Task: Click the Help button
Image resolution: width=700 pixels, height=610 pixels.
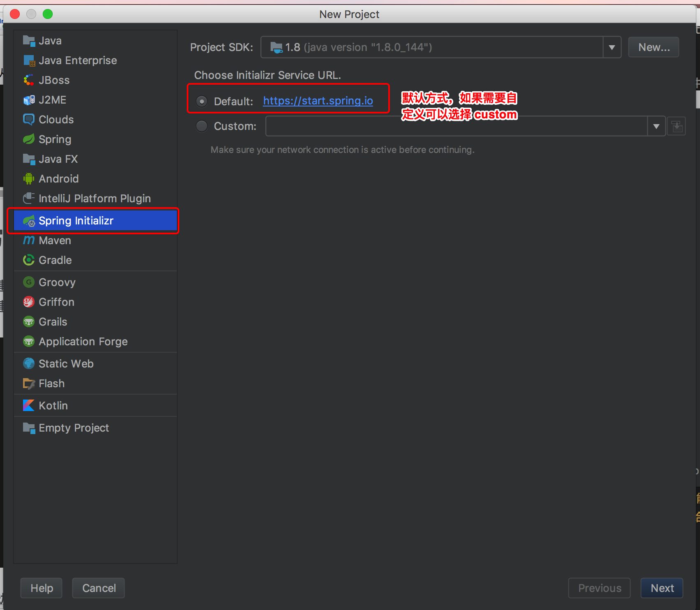Action: coord(42,588)
